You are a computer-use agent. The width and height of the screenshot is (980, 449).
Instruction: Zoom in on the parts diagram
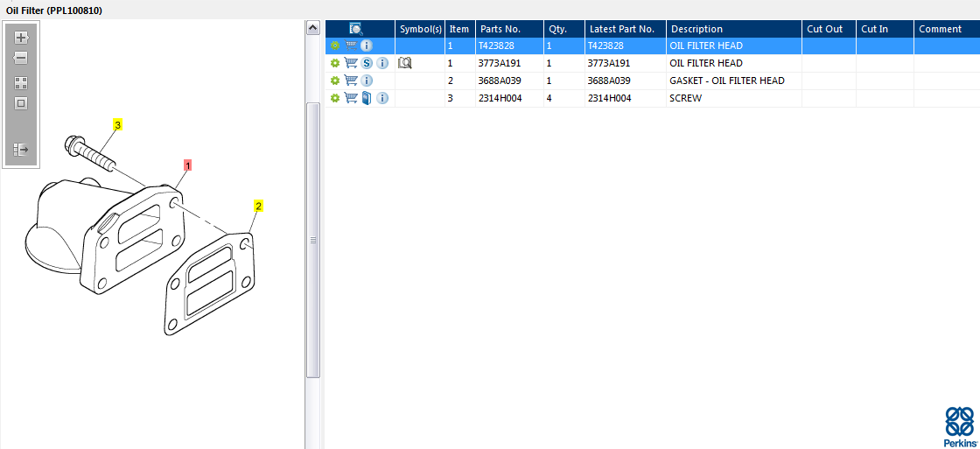[21, 38]
